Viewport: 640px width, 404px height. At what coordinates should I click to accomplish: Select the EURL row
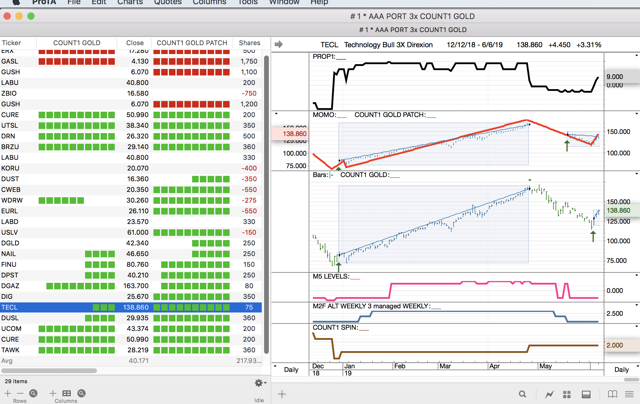[x=131, y=211]
